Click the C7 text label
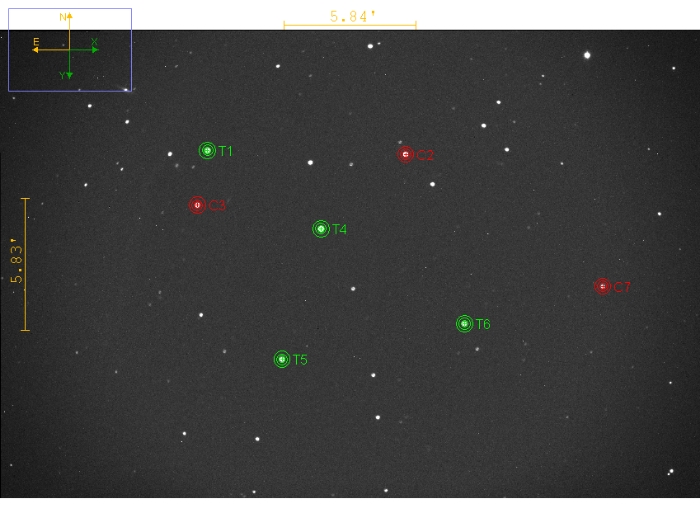Viewport: 700px width, 527px height. click(622, 288)
